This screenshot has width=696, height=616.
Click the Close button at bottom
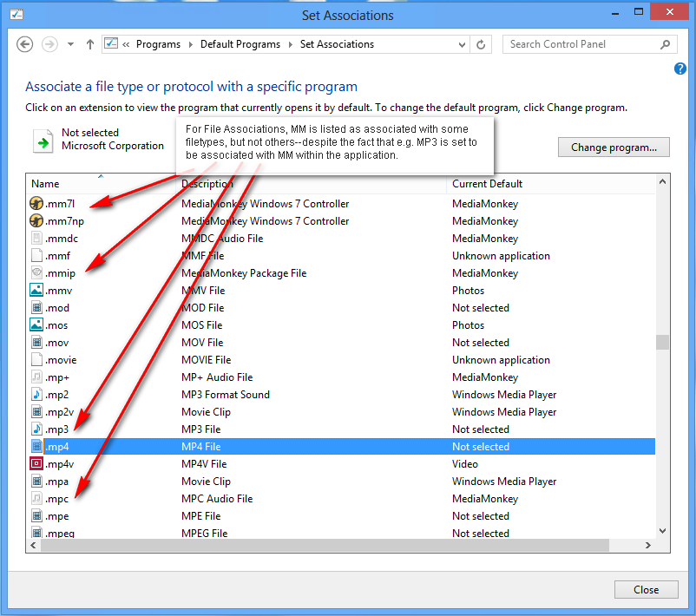click(647, 590)
